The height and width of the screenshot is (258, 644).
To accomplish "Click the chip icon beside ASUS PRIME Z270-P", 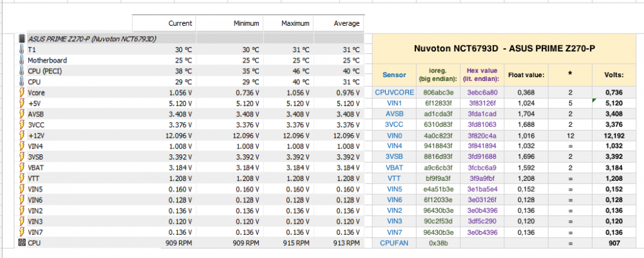I will coord(22,39).
